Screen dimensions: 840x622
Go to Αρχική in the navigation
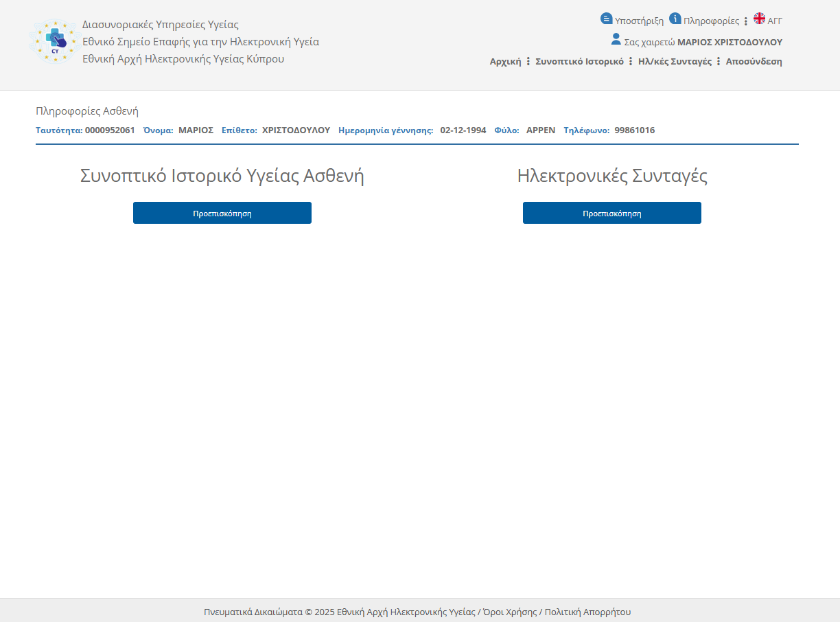click(x=505, y=62)
